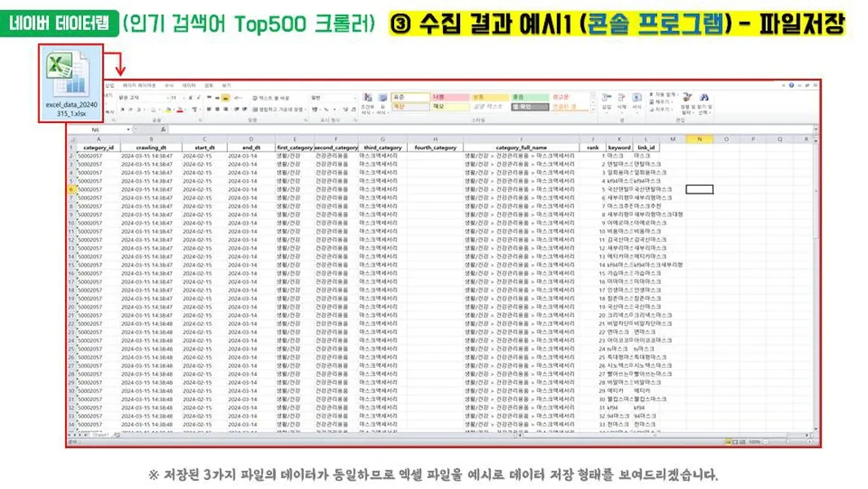Switch to the 삽입 (Insert) ribbon tab
Viewport: 868px width, 489px height.
tap(110, 86)
